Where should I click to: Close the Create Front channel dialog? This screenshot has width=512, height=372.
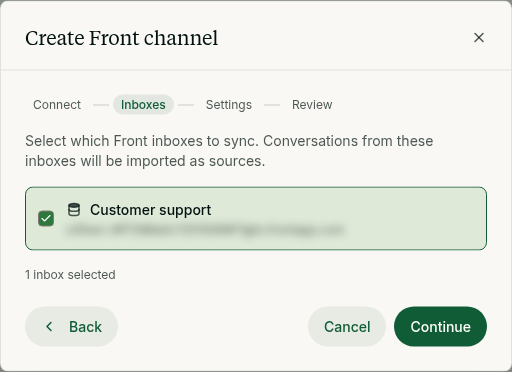pyautogui.click(x=479, y=38)
